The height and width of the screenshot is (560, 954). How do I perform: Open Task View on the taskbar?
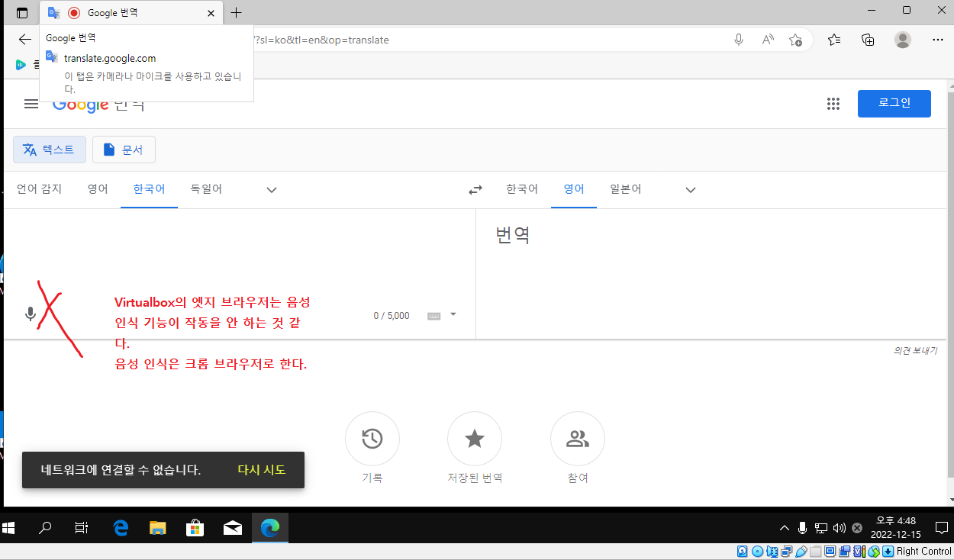tap(82, 527)
